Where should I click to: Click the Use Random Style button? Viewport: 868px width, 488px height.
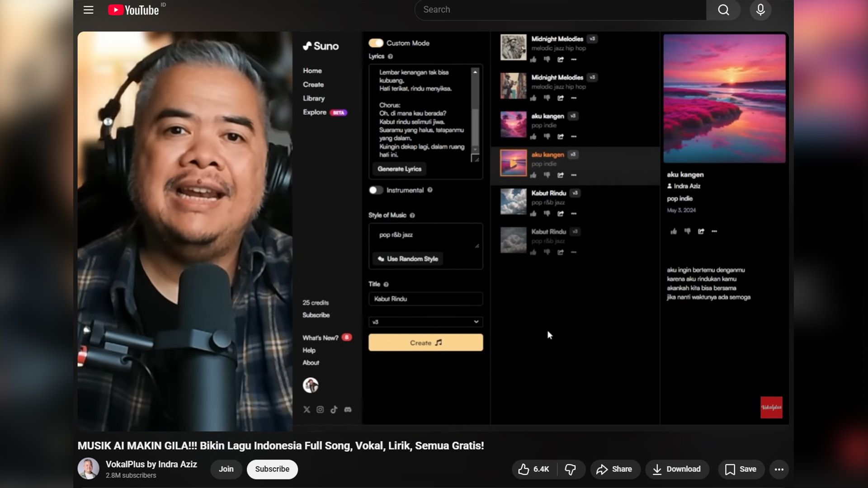408,259
